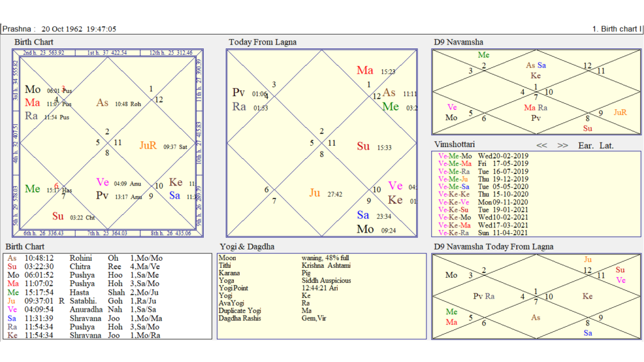Click the Sa 11:31:39 Shravana table row
644x362 pixels.
click(85, 318)
